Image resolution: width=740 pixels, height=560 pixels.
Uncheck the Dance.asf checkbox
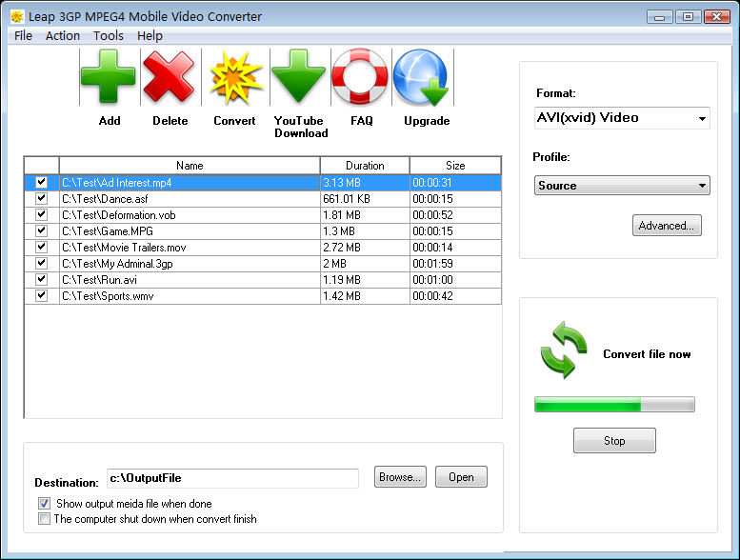tap(42, 198)
